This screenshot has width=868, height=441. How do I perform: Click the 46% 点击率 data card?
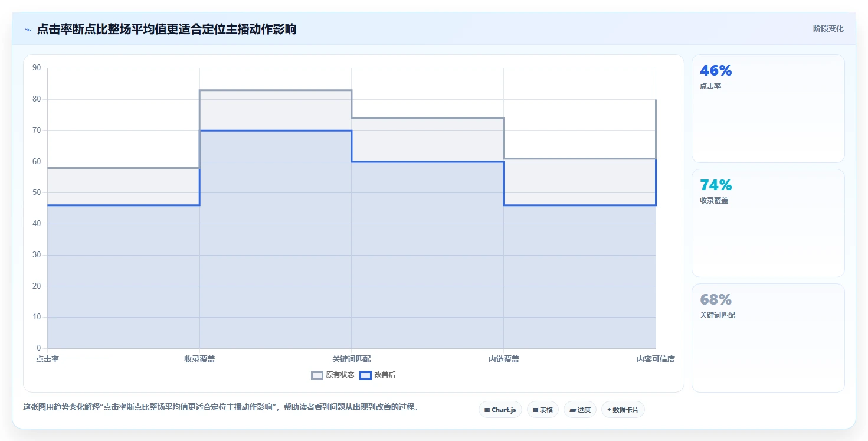[768, 109]
